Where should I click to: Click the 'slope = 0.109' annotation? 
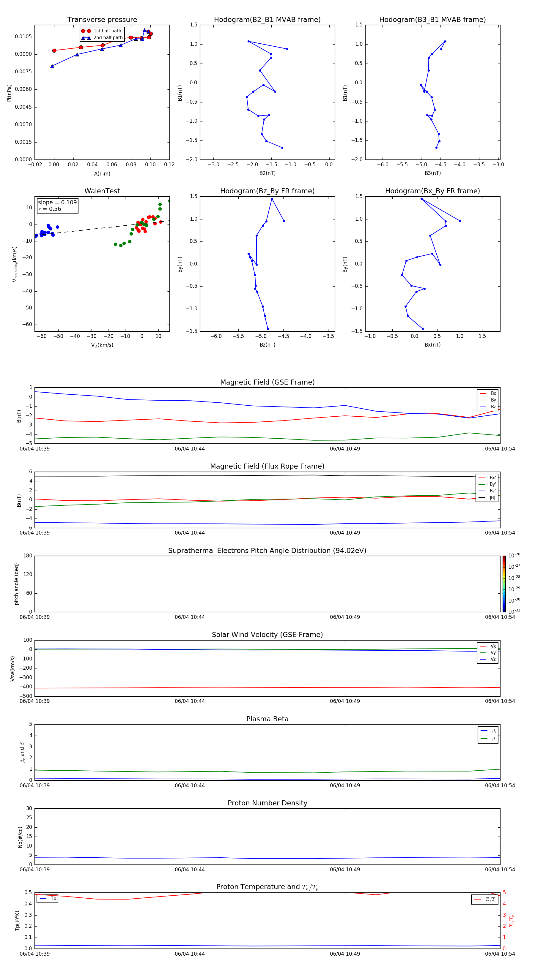[x=57, y=203]
